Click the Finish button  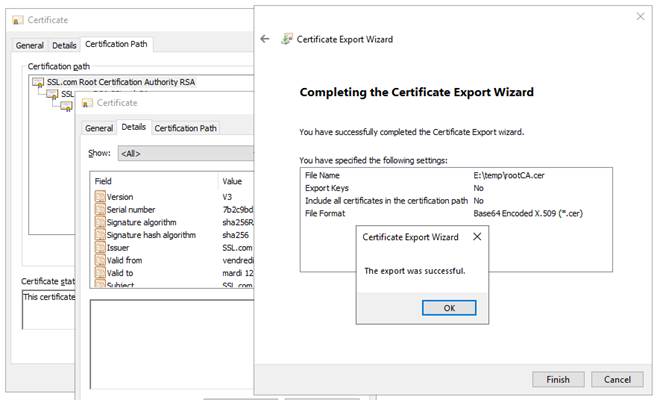tap(557, 379)
